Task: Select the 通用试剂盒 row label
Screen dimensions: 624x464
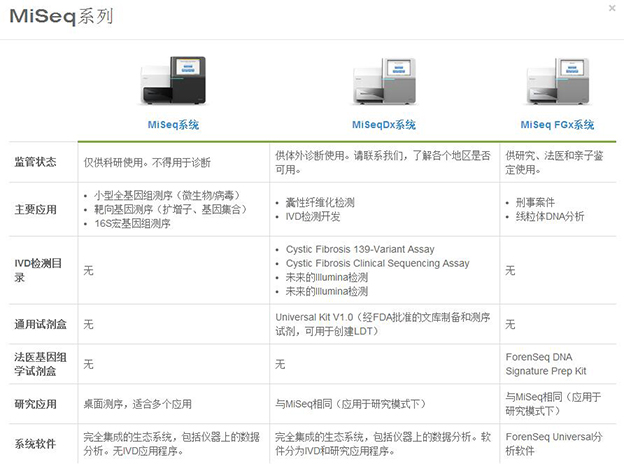Action: [x=40, y=324]
